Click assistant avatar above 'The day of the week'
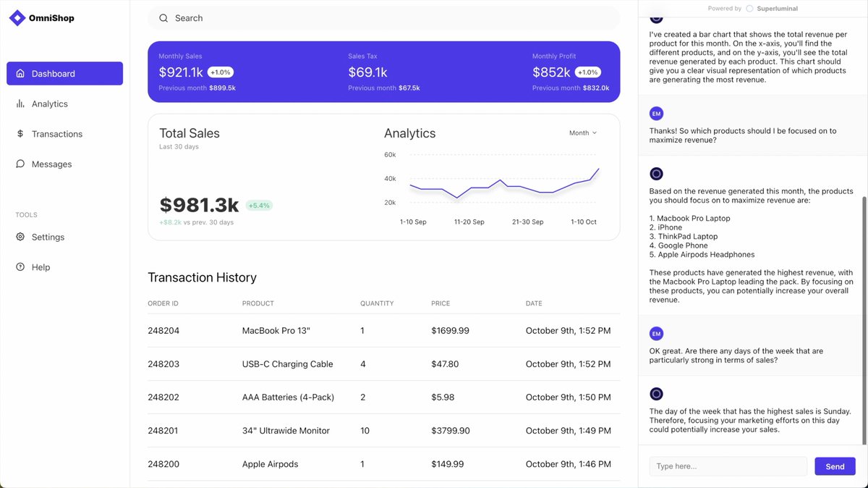This screenshot has width=868, height=488. (656, 394)
